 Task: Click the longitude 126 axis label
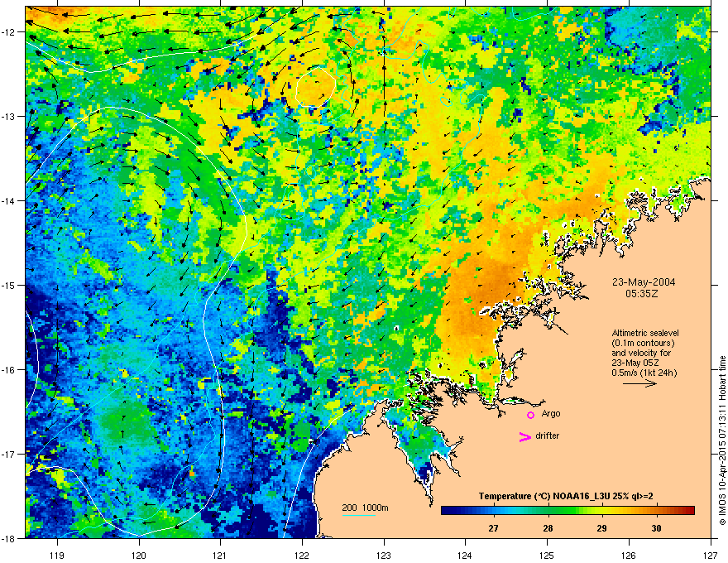(x=629, y=556)
